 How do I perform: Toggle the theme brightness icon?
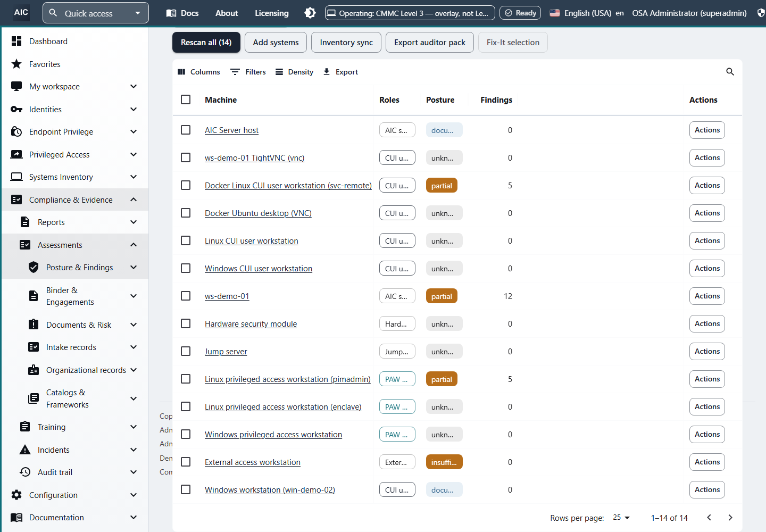[310, 13]
